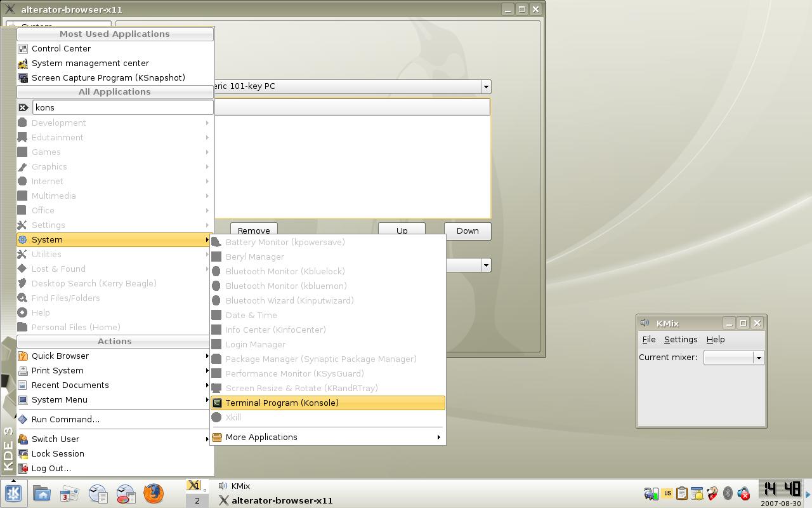Click the US keyboard layout indicator

click(667, 493)
